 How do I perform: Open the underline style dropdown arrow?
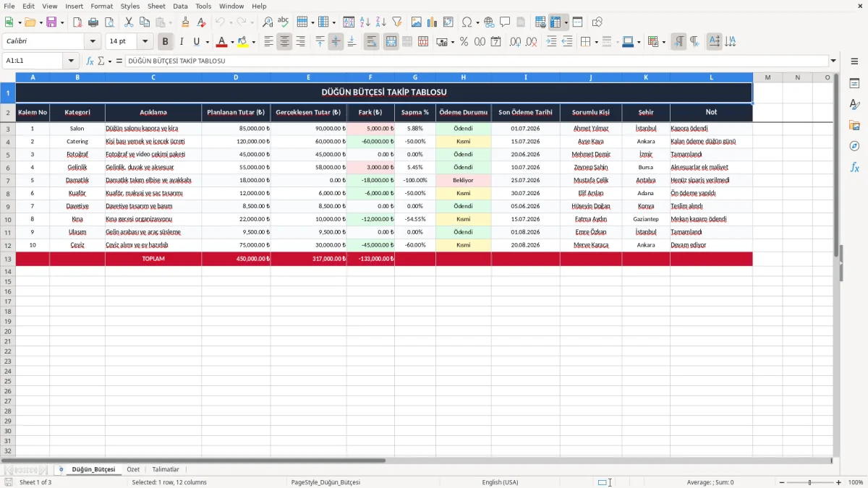click(207, 42)
